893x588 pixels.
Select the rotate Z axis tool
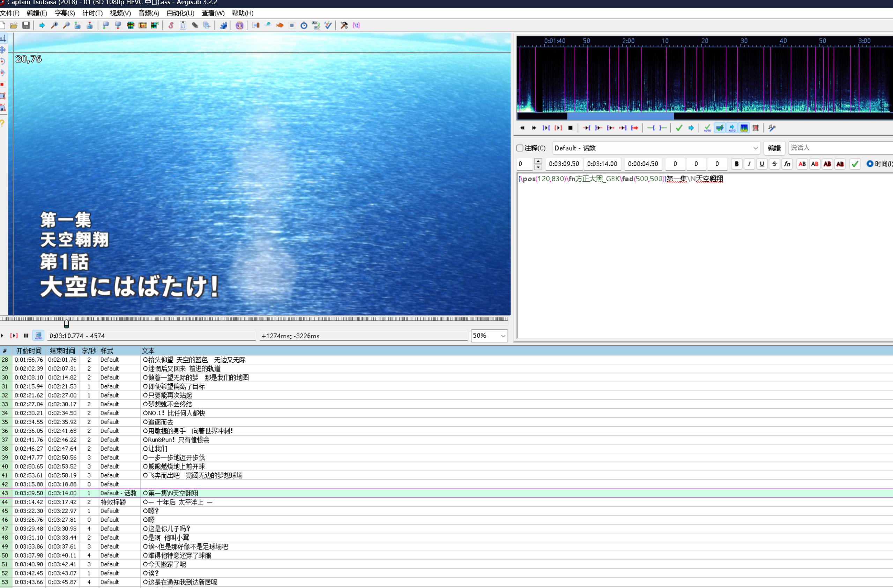tap(3, 61)
